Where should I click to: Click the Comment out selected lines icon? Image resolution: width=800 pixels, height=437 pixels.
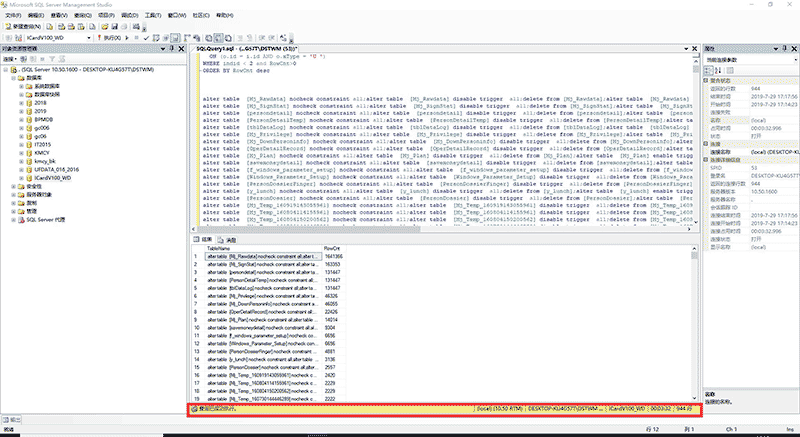click(x=242, y=38)
